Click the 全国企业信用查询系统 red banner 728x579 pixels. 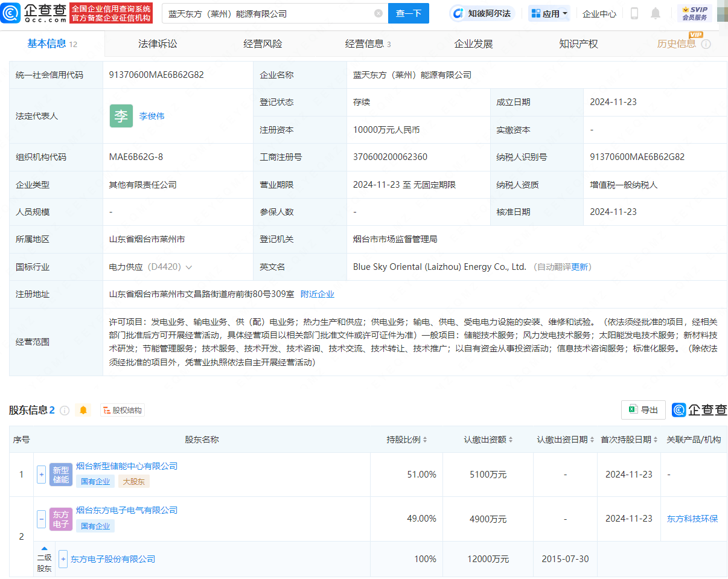click(x=111, y=13)
